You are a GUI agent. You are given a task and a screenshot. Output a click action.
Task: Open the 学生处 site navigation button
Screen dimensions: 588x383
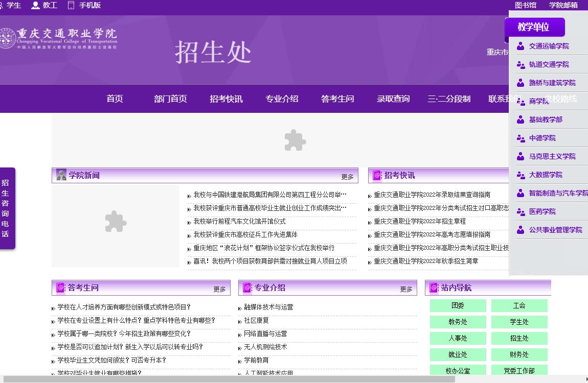(519, 322)
